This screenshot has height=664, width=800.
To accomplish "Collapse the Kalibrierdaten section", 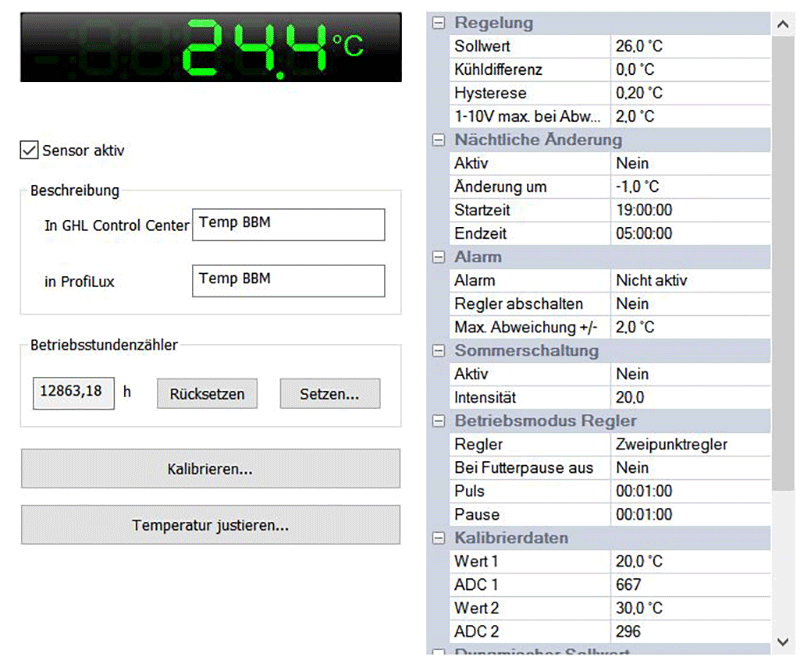I will pos(437,538).
